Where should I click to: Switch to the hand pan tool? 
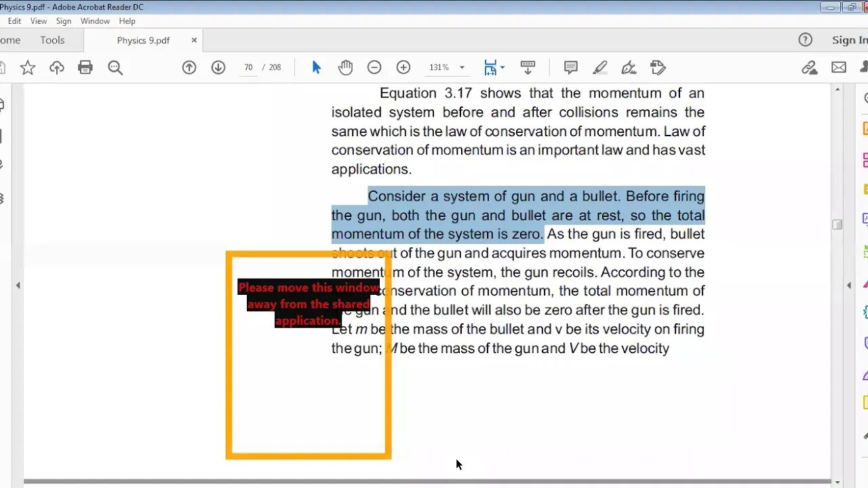tap(346, 67)
